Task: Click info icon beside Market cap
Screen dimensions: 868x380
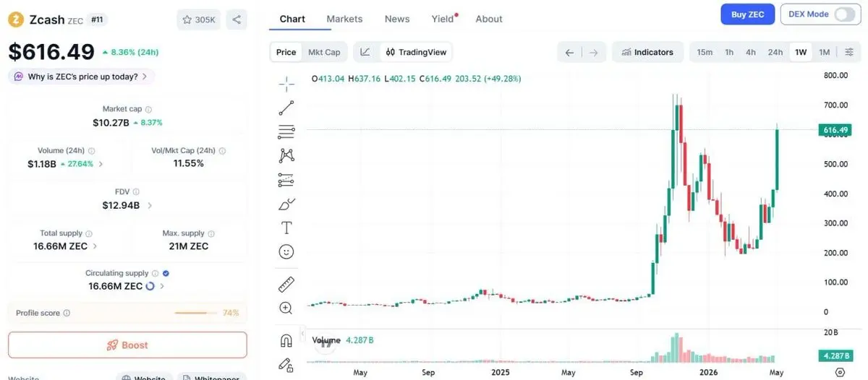Action: [x=149, y=109]
